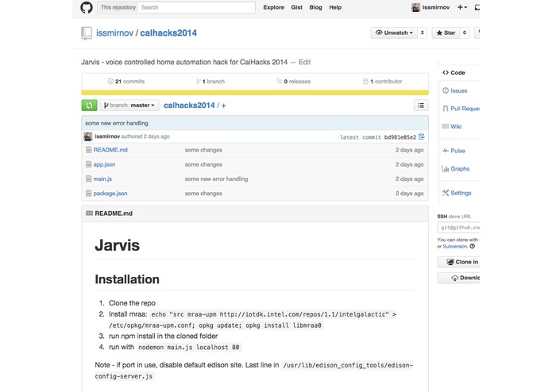
Task: Click the Clone in Desktop button
Action: point(458,262)
